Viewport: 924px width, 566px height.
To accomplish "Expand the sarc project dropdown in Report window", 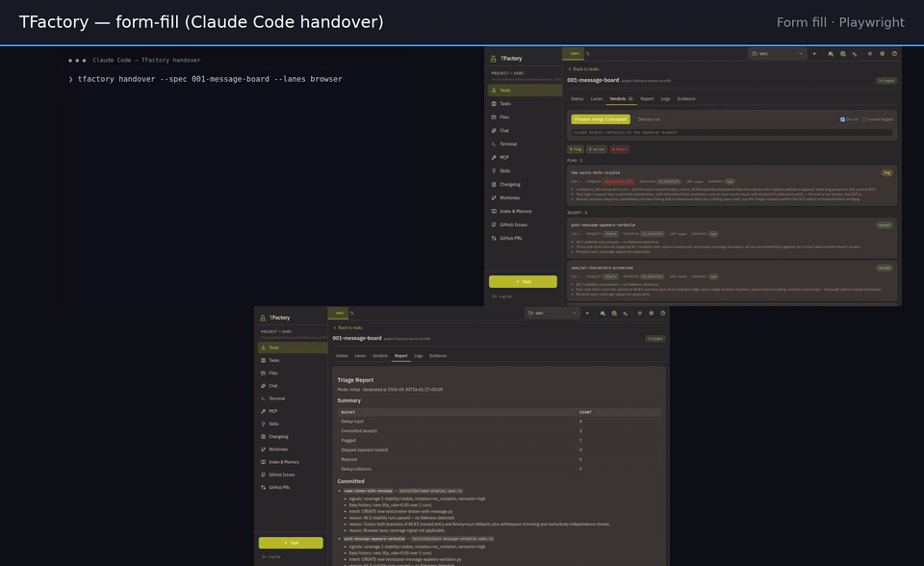I will [552, 313].
